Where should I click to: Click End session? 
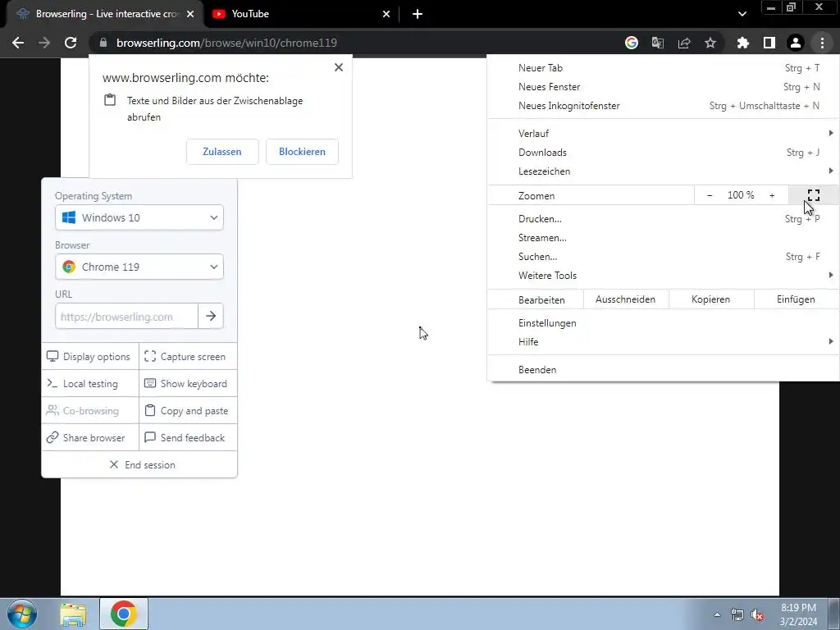tap(139, 464)
